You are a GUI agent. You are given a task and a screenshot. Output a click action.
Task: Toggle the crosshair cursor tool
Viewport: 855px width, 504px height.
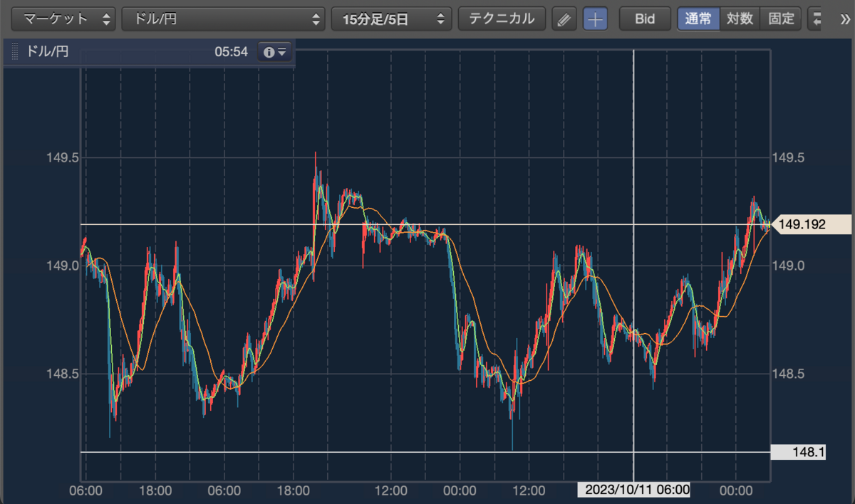595,19
